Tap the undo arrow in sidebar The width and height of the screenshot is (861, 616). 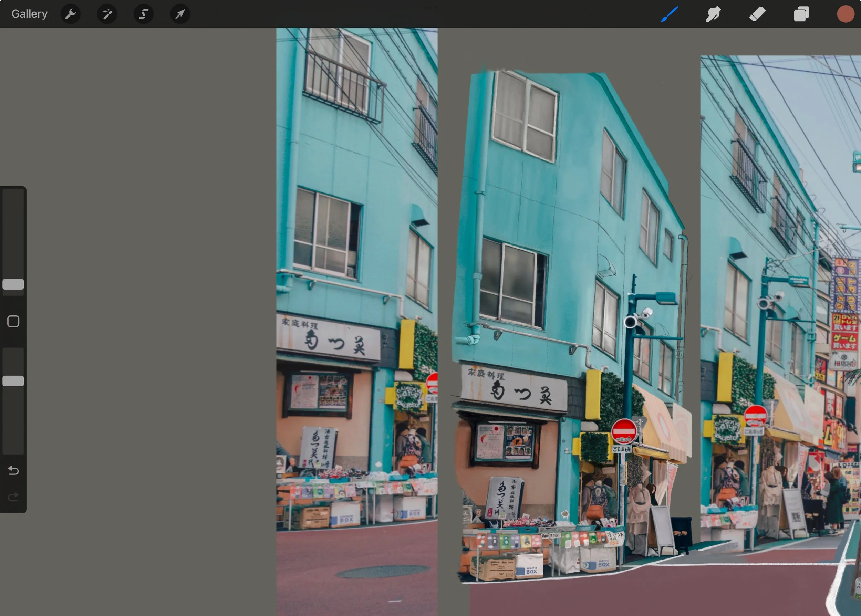13,470
